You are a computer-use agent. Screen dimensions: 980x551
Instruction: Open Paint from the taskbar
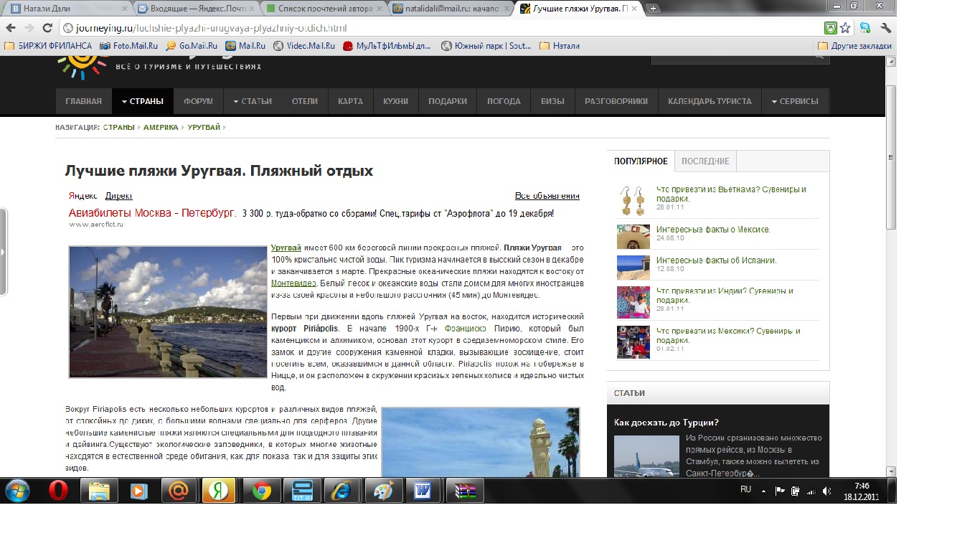(x=384, y=491)
